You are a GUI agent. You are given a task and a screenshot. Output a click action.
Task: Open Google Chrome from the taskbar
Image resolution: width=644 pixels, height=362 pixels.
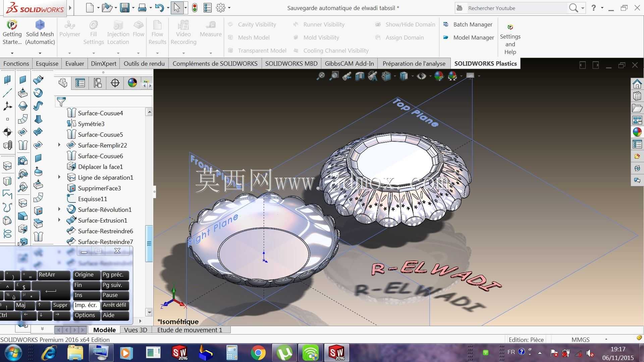coord(258,353)
